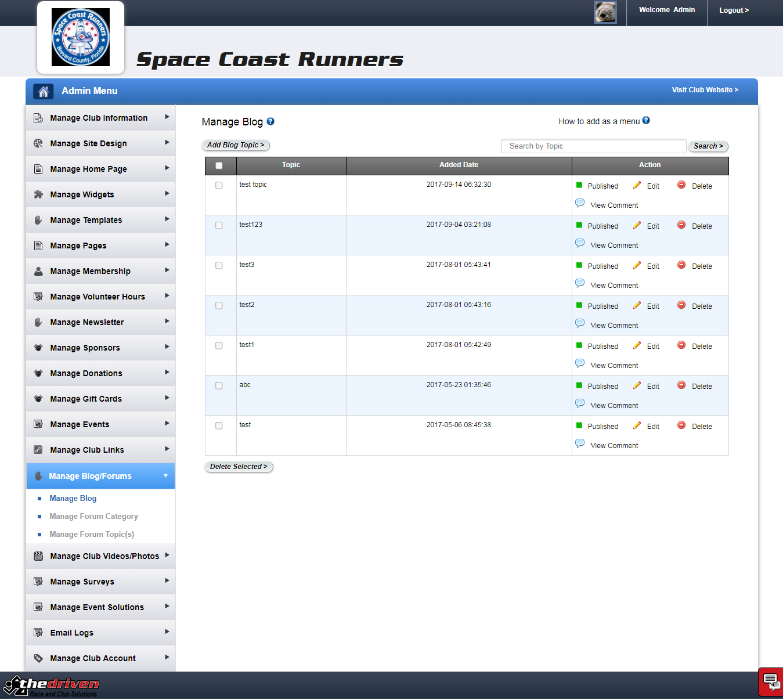The height and width of the screenshot is (700, 783).
Task: Open Manage Forum Category submenu item
Action: [x=93, y=517]
